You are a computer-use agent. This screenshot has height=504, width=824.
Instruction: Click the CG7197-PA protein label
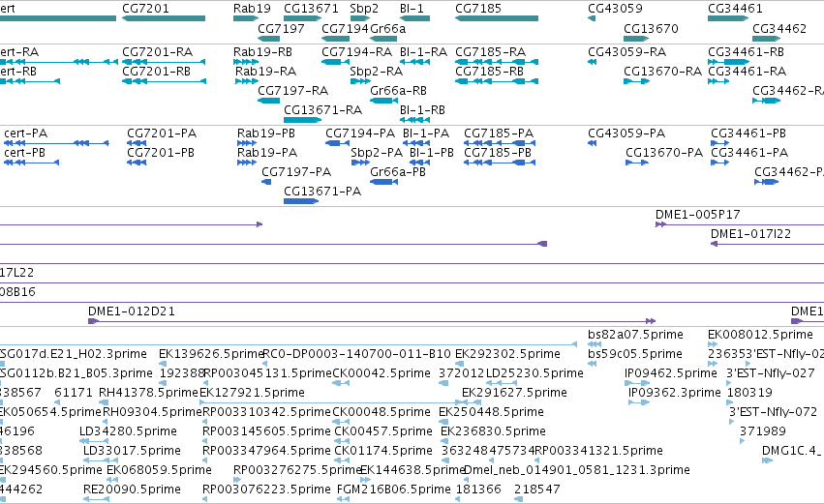(296, 171)
